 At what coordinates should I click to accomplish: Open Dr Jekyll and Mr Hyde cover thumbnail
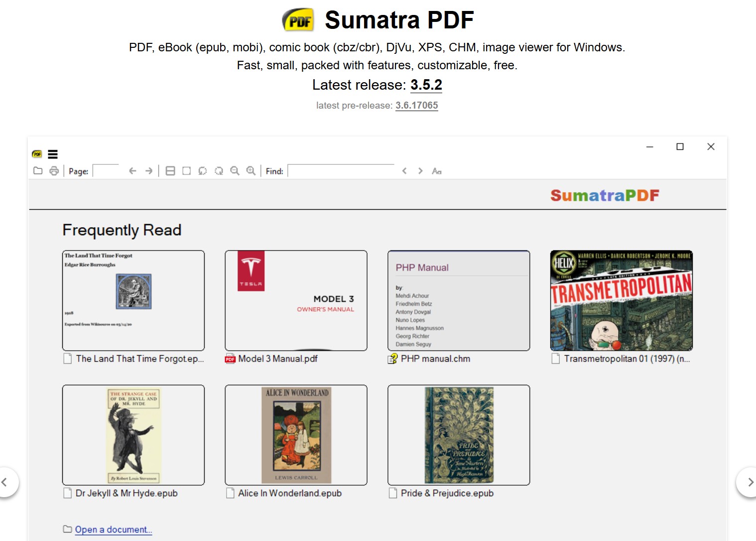133,435
